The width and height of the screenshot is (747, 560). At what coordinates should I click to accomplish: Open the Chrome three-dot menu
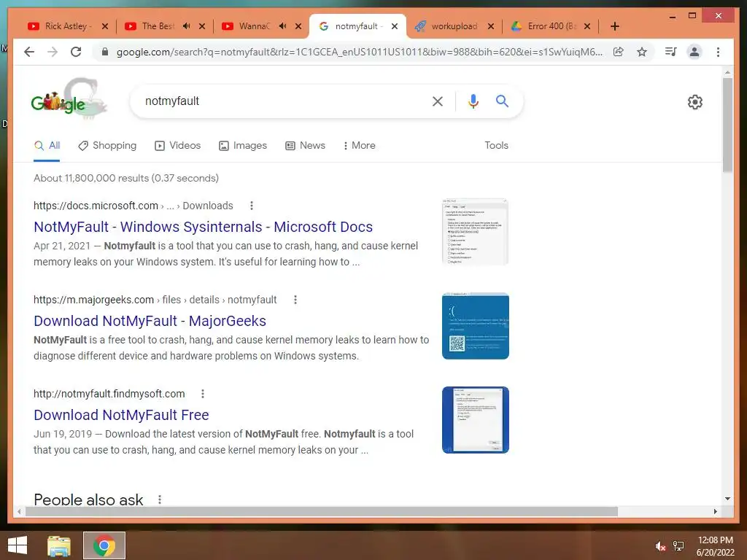[x=718, y=52]
